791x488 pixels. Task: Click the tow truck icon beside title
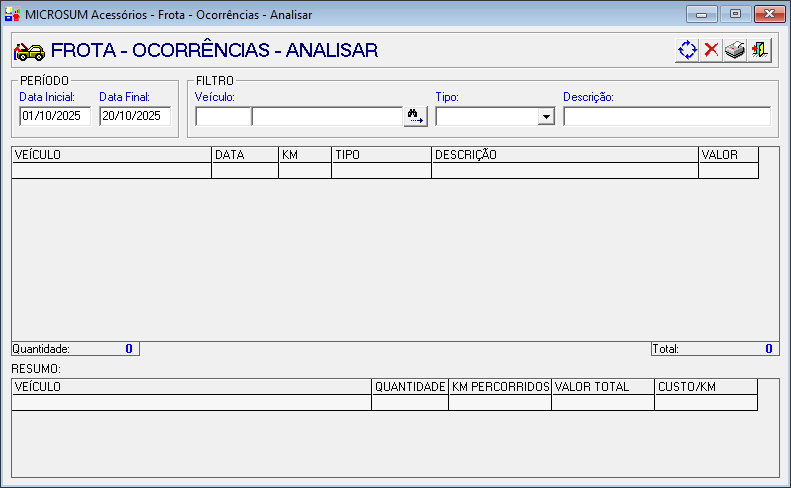coord(29,51)
